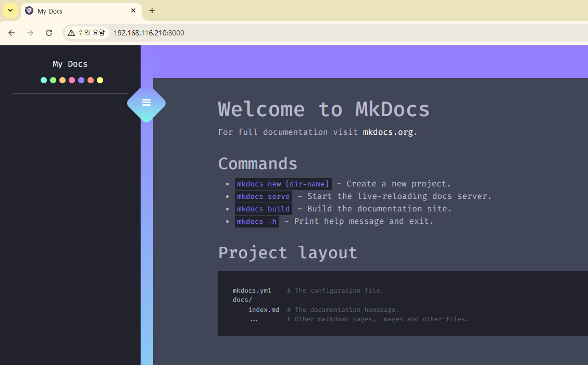This screenshot has width=588, height=365.
Task: Reload the page with the refresh icon
Action: (49, 33)
